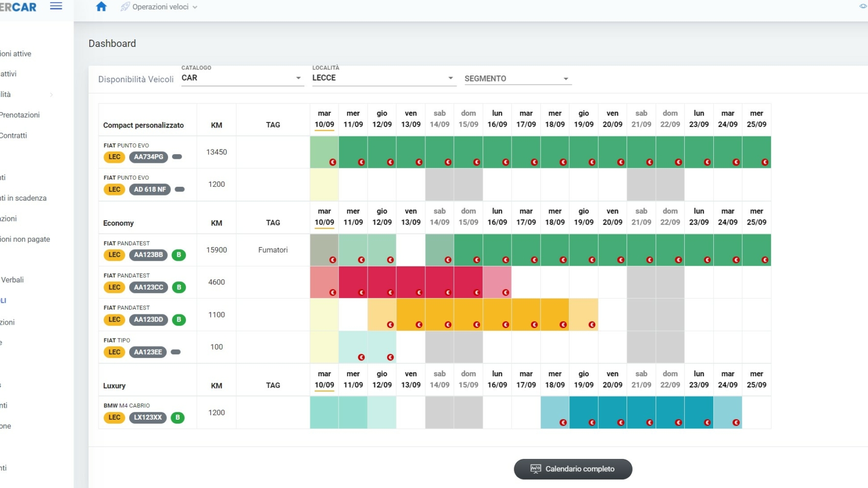Click euro icon on AA123BB 25/09 cell
Image resolution: width=868 pixels, height=488 pixels.
tap(765, 260)
